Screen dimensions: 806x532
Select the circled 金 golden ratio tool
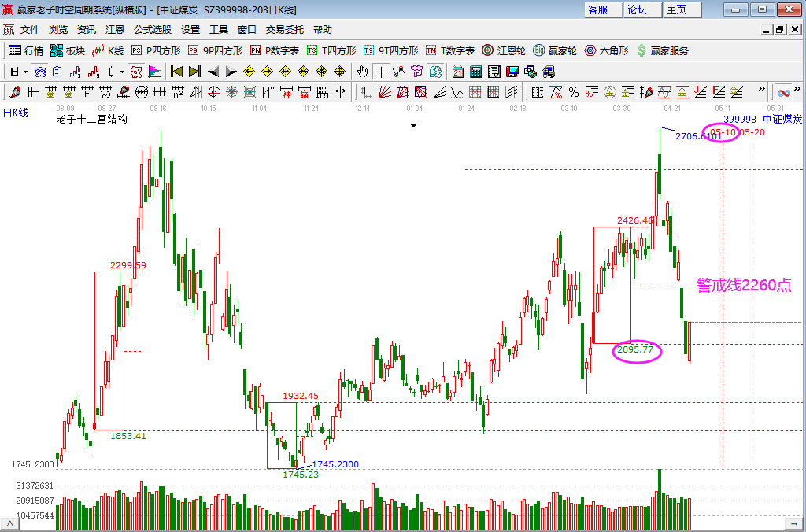coord(610,93)
